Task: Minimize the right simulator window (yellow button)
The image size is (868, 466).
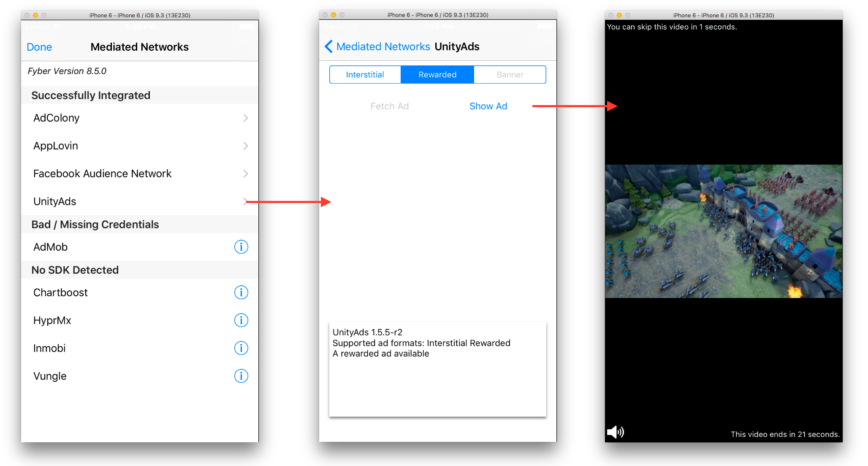Action: [x=619, y=15]
